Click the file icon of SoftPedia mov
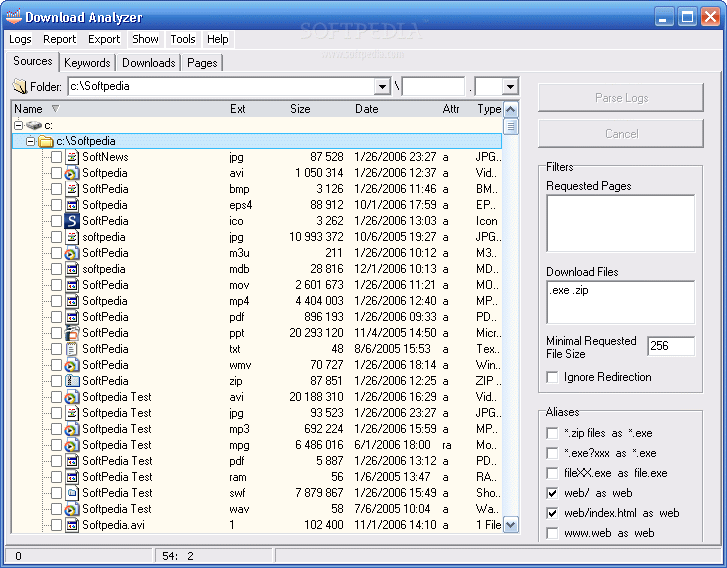Screen dimensions: 727x568 [71, 285]
